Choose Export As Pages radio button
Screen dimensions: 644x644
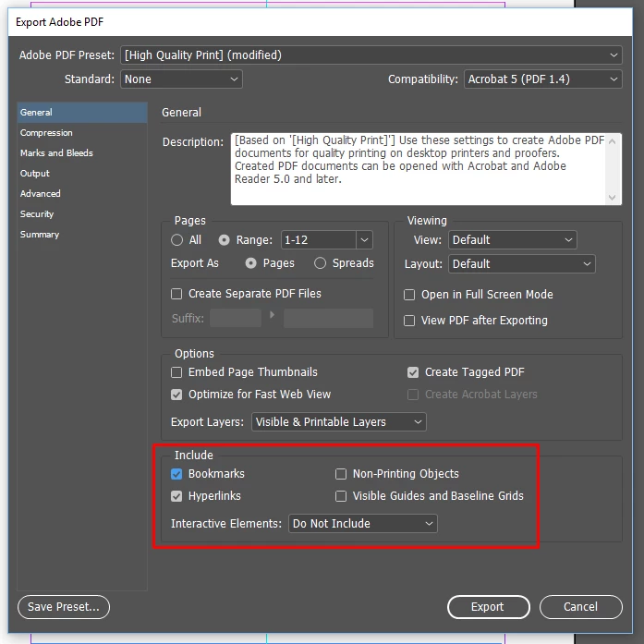coord(250,263)
